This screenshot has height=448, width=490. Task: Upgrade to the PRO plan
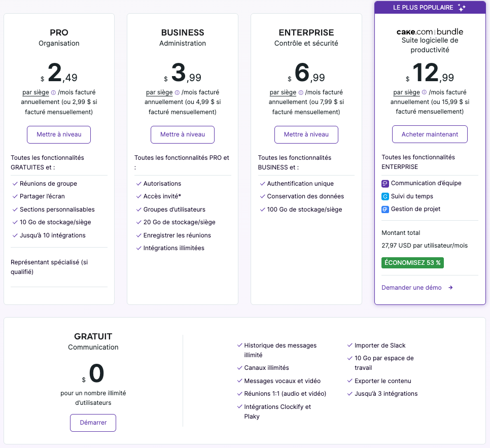tap(59, 134)
